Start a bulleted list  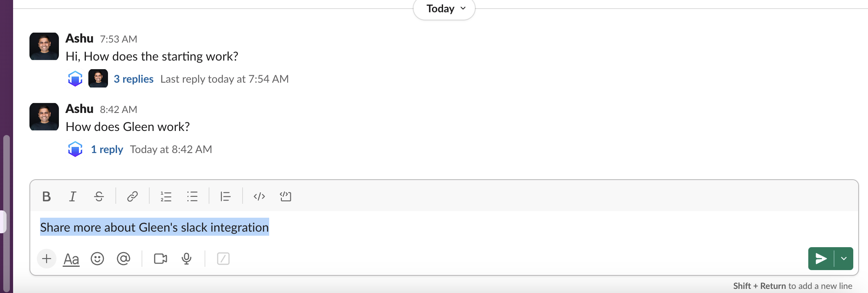click(192, 196)
